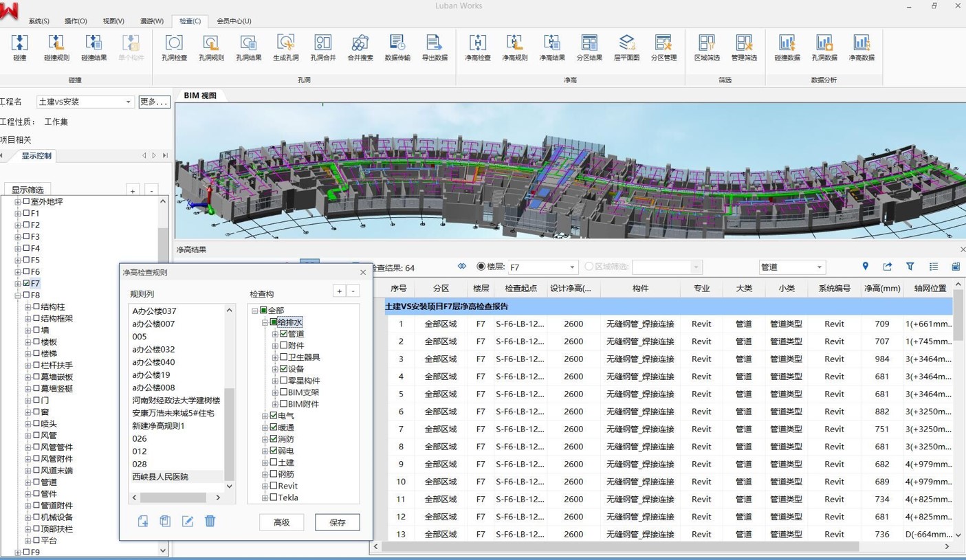This screenshot has height=560, width=966.
Task: Toggle the 暖通 checkbox
Action: click(274, 427)
